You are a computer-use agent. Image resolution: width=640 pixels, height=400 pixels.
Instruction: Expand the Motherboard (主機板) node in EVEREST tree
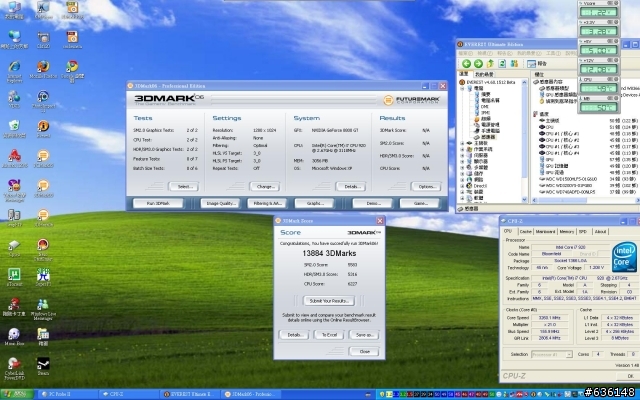tap(462, 143)
